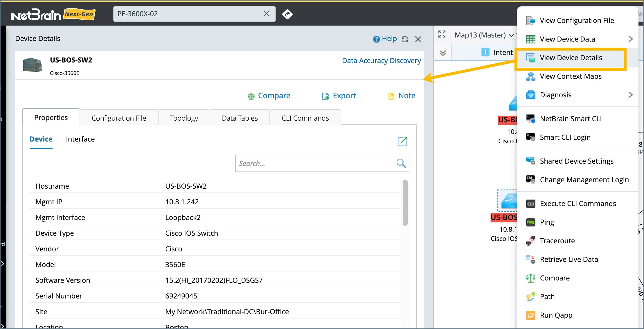Open the Map13 (Master) dropdown
644x329 pixels.
point(484,35)
